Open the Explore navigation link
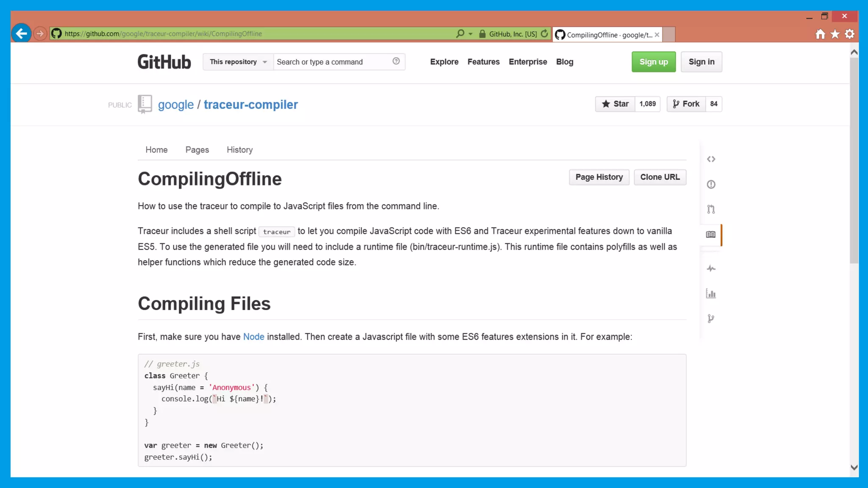Viewport: 868px width, 488px height. click(x=444, y=62)
